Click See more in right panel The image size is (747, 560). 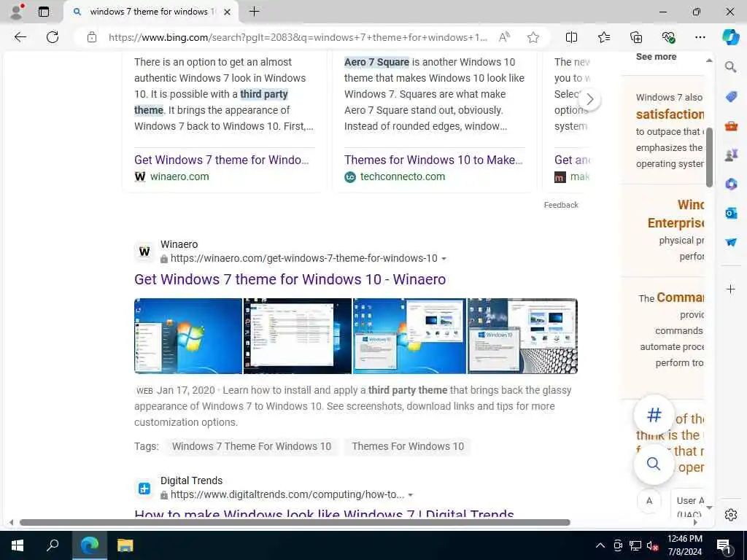(656, 57)
